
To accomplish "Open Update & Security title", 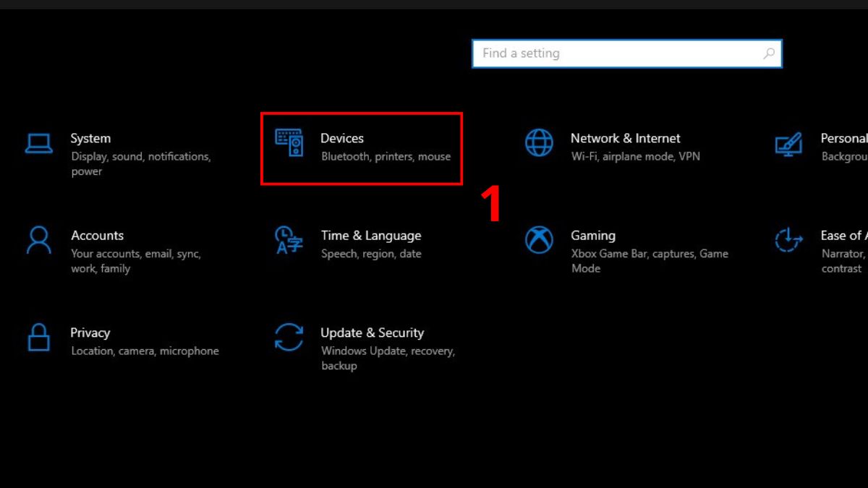I will [x=372, y=333].
